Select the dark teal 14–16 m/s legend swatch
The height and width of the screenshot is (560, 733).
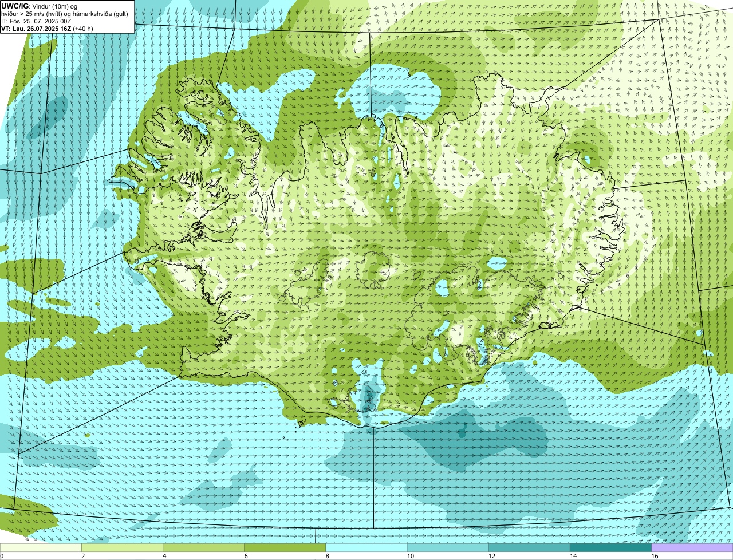coord(611,547)
